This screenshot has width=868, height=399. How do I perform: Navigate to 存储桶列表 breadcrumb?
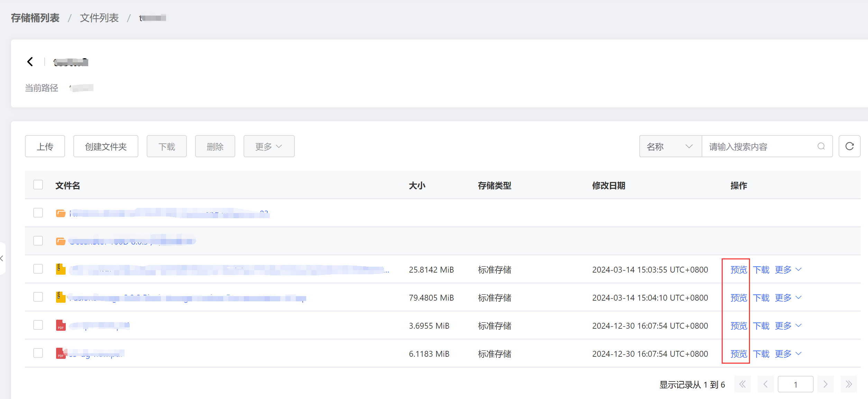click(35, 18)
